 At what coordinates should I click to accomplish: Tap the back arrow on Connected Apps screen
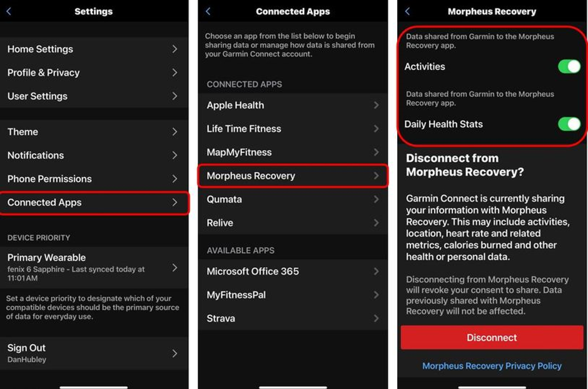point(208,11)
